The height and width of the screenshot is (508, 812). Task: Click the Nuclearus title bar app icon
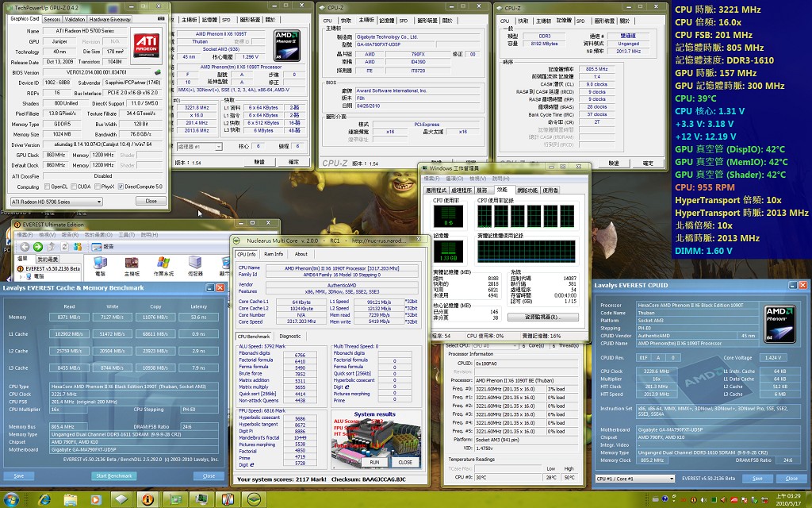click(x=237, y=241)
